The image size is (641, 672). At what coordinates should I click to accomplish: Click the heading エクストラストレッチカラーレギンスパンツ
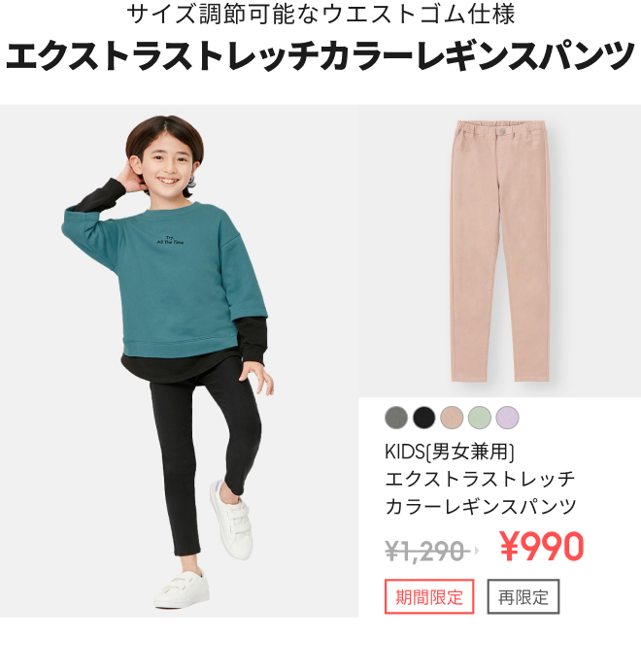tap(320, 55)
